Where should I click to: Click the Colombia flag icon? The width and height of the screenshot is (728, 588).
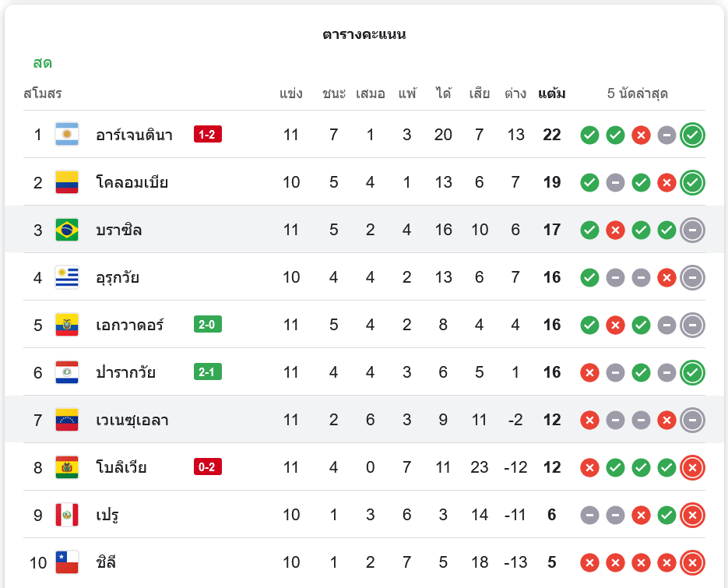pyautogui.click(x=67, y=182)
